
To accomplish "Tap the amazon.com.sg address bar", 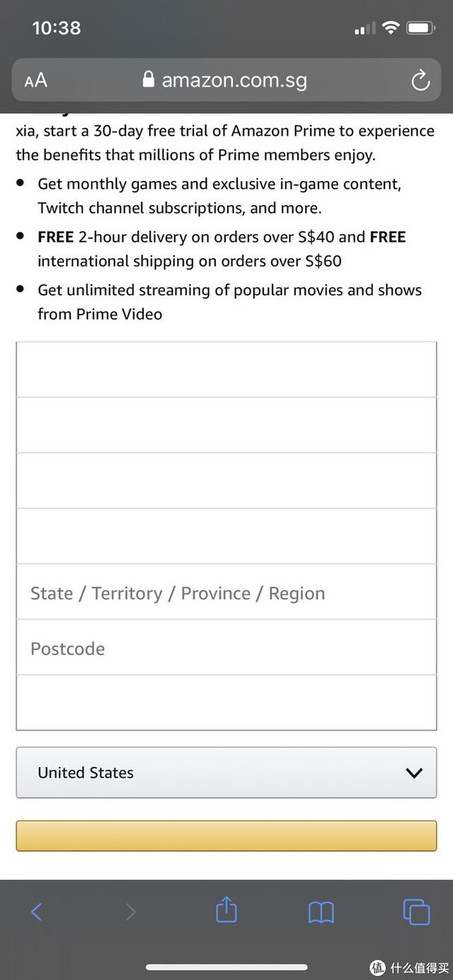I will tap(226, 81).
